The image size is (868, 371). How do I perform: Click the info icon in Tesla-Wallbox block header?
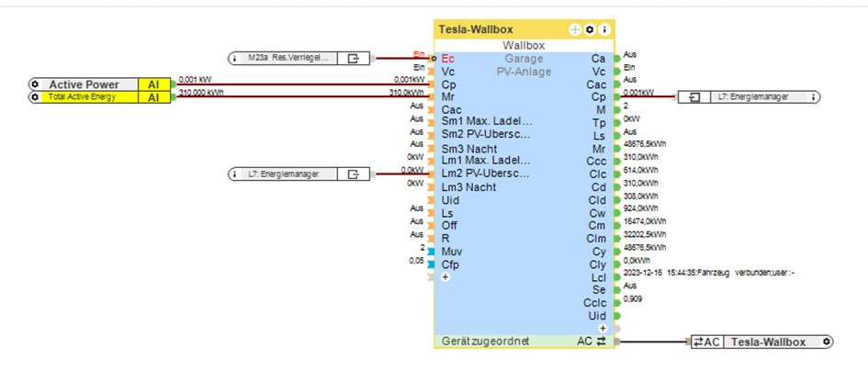point(605,29)
